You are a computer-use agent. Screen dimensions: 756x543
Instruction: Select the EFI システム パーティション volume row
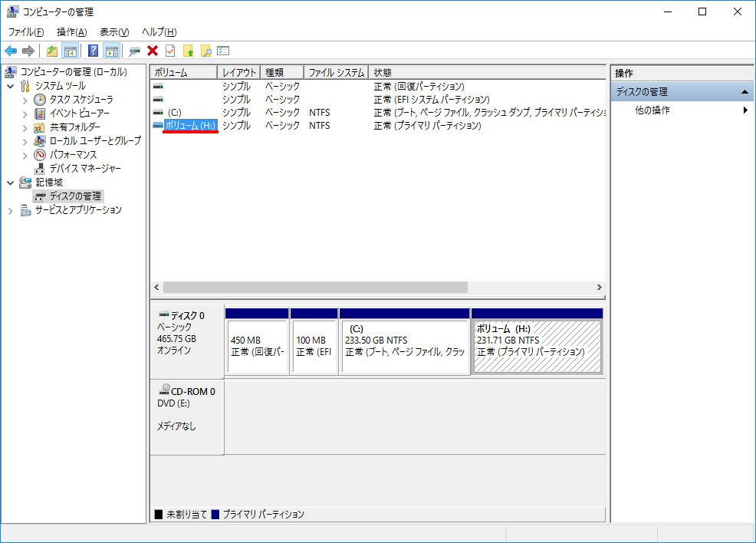(x=378, y=100)
